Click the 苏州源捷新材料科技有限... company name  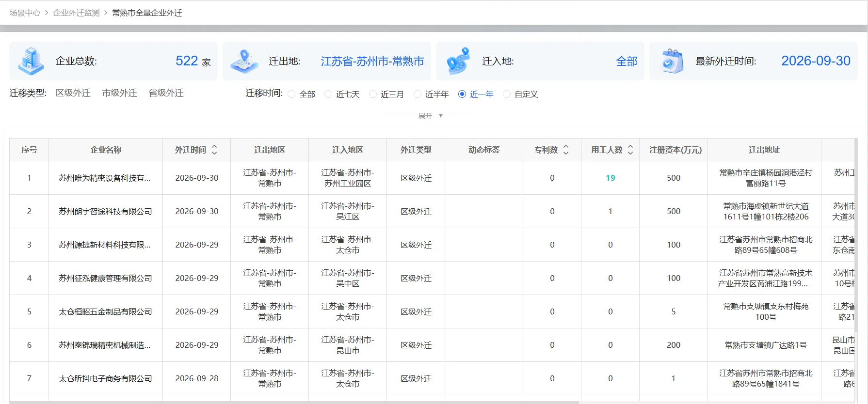tap(105, 245)
